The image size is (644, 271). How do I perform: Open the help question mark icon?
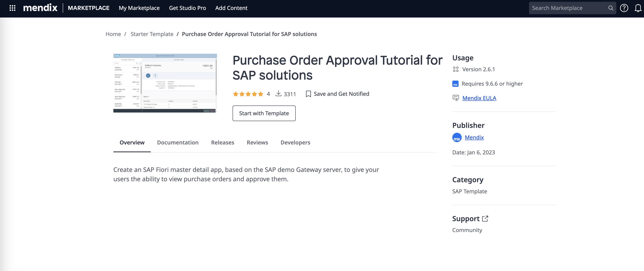[624, 8]
